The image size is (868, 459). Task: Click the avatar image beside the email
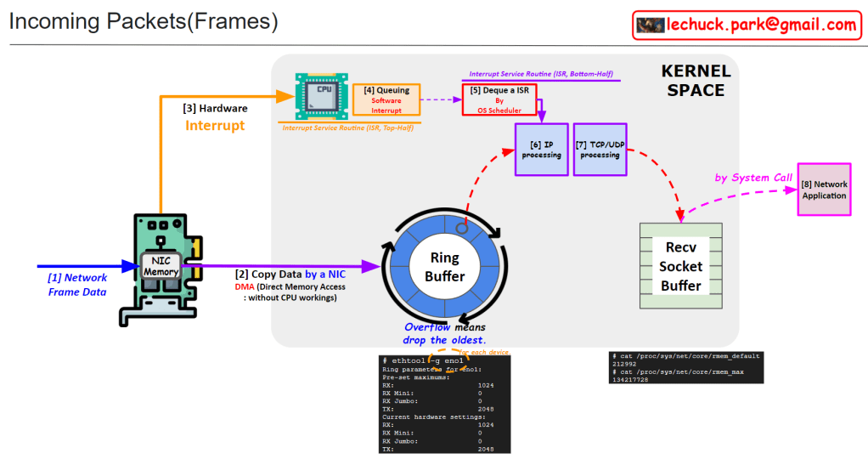coord(650,25)
